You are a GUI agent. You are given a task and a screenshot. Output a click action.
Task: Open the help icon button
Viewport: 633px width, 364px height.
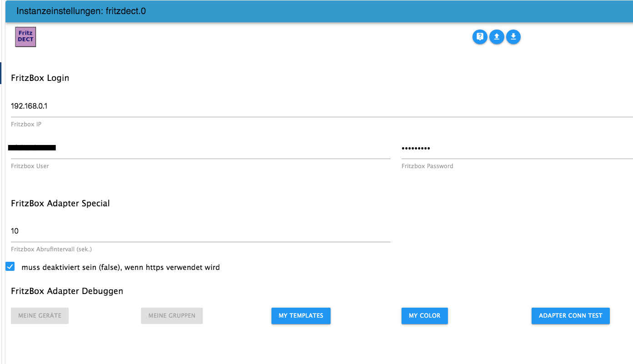pyautogui.click(x=480, y=37)
